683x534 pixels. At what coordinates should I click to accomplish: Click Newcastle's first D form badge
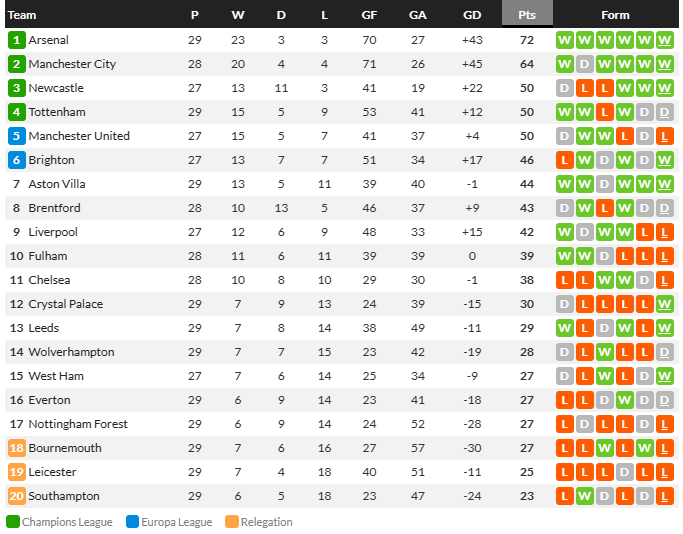point(565,88)
